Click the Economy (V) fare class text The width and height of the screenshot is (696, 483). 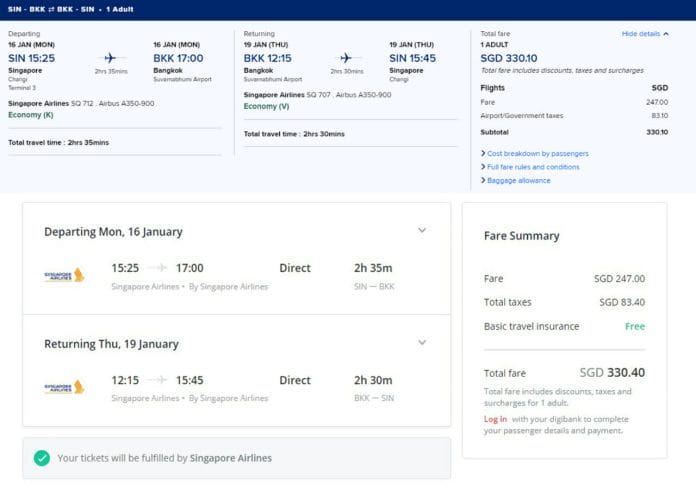(x=266, y=106)
